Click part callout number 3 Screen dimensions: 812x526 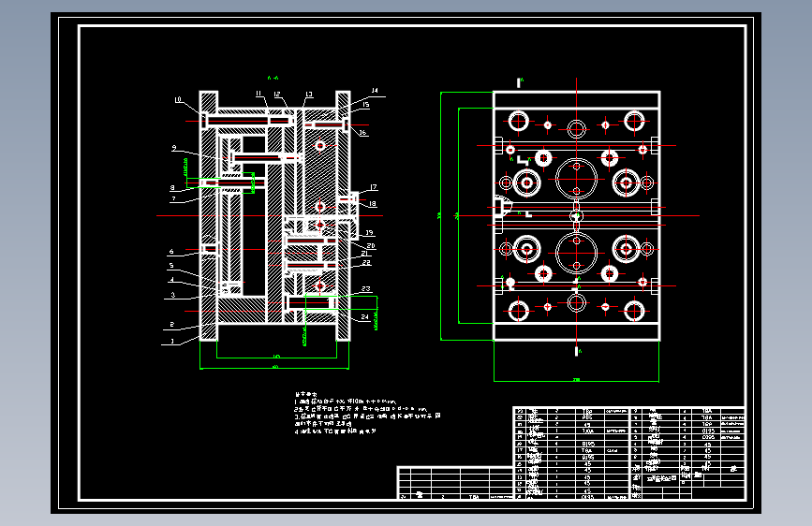(x=173, y=295)
